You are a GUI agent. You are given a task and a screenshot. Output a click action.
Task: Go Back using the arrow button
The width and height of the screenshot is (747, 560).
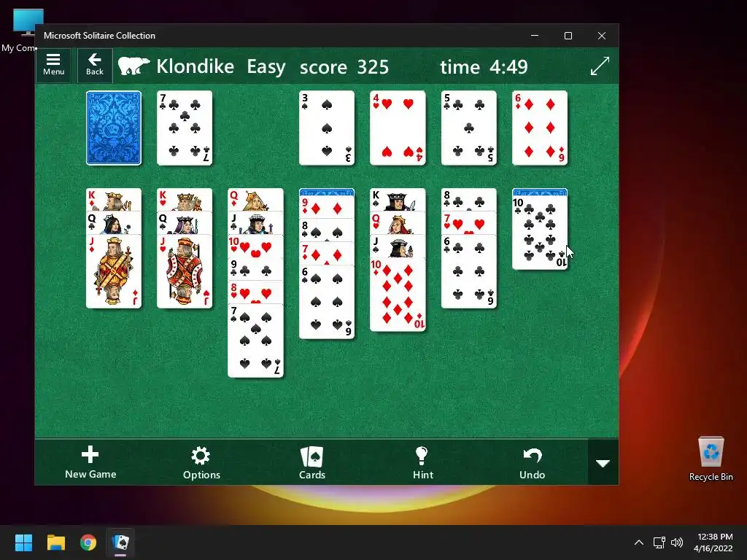click(95, 65)
